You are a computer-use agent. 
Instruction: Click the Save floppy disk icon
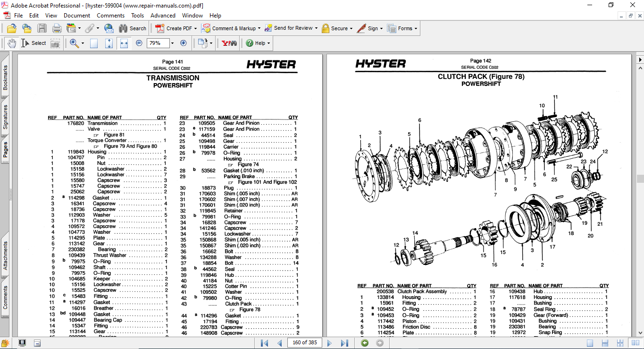coord(42,28)
